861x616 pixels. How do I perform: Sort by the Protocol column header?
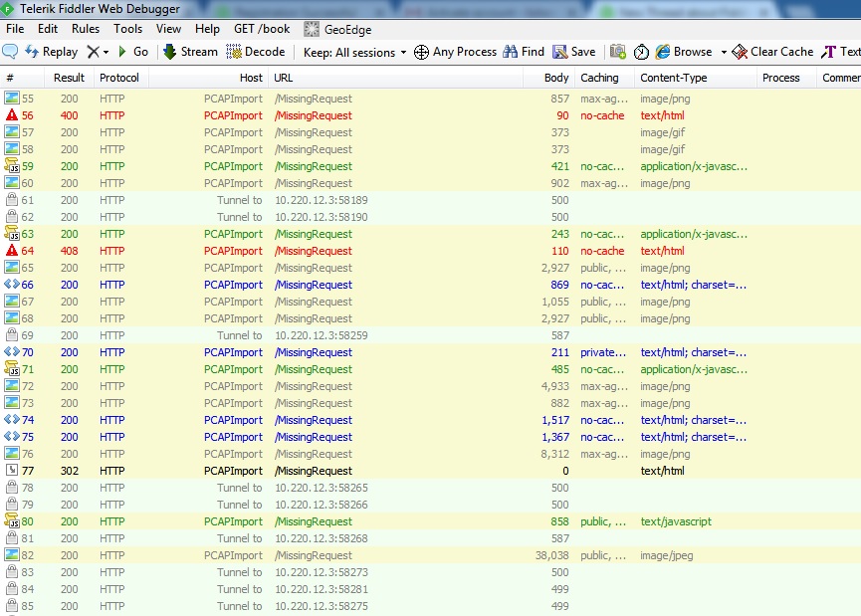point(119,78)
